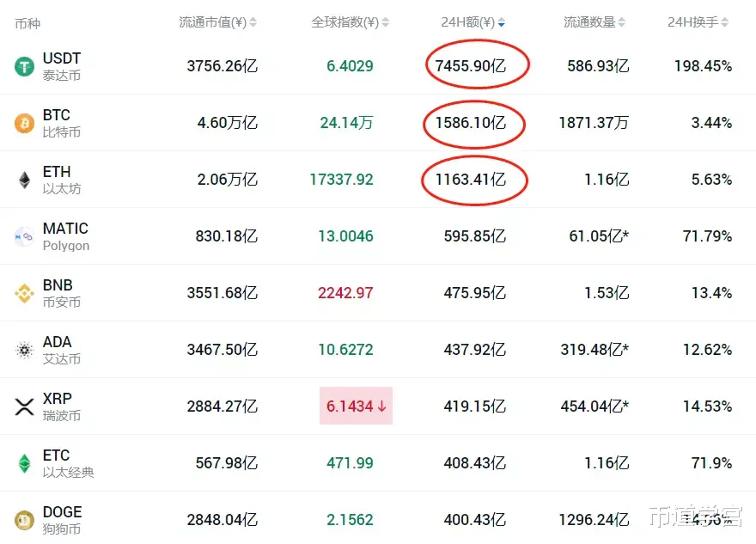Open the ETH 以太坊 row details

pyautogui.click(x=56, y=179)
